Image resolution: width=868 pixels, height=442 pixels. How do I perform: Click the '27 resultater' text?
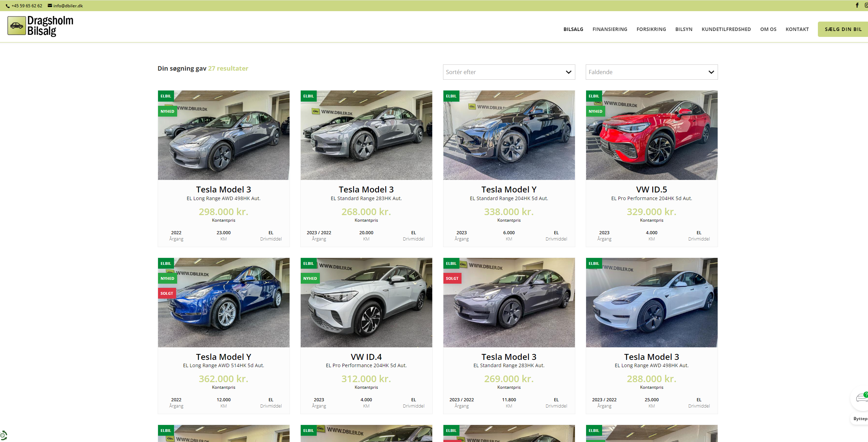click(x=228, y=69)
